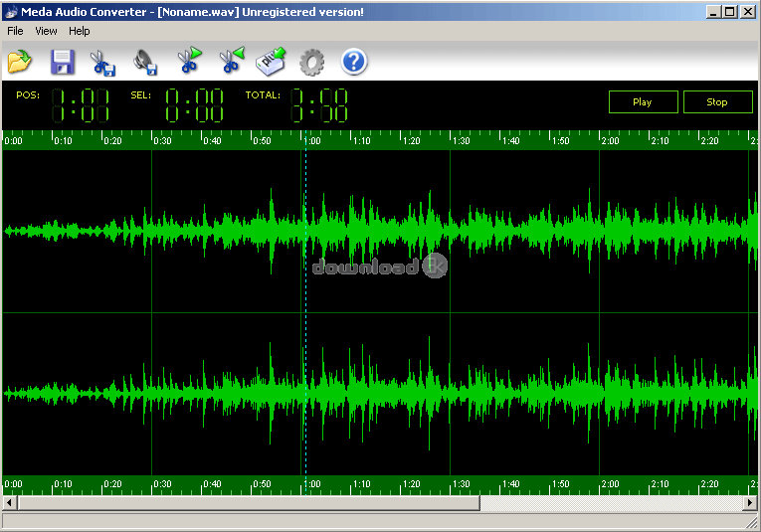761x532 pixels.
Task: Click 0:10 mark on top time ruler
Action: pyautogui.click(x=63, y=140)
